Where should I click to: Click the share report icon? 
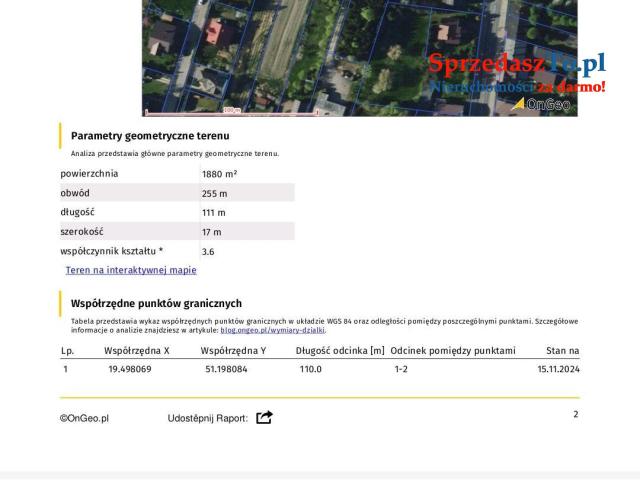(264, 417)
